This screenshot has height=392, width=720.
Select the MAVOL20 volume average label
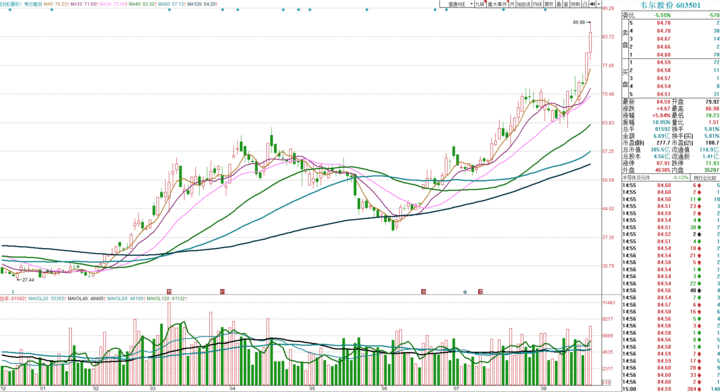pos(47,299)
